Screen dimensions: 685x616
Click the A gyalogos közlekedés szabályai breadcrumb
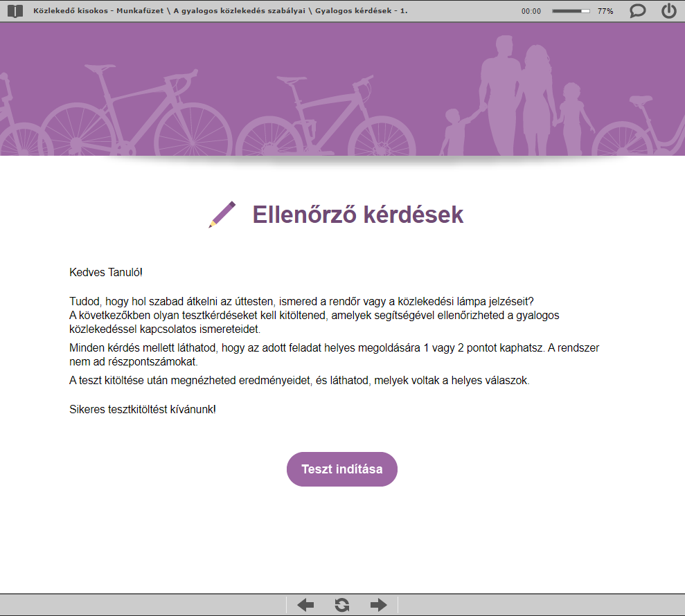(240, 11)
